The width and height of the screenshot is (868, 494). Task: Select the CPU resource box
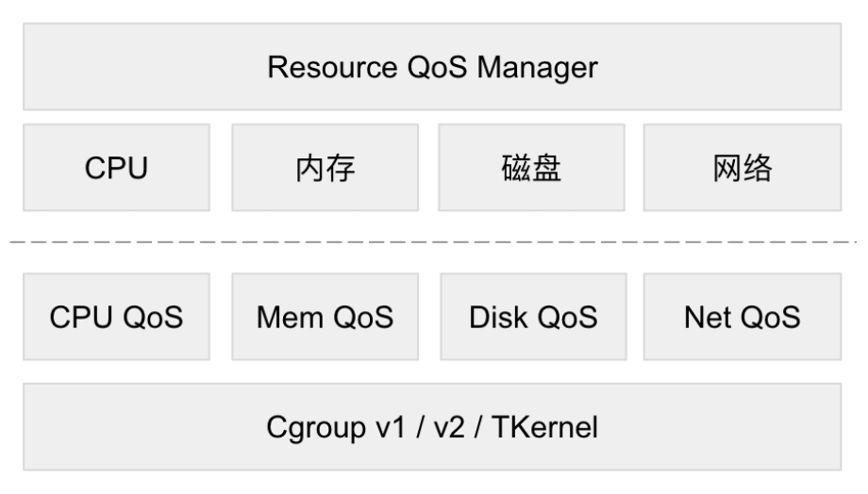pos(117,168)
